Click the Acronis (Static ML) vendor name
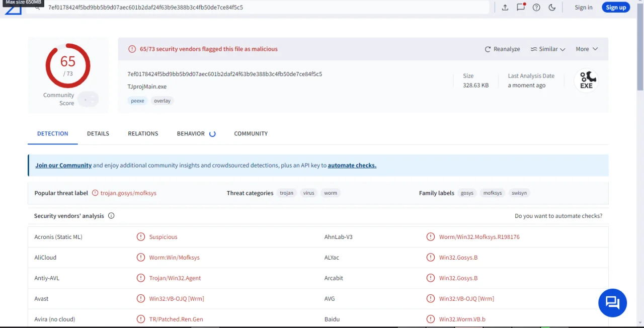This screenshot has width=644, height=328. [58, 237]
